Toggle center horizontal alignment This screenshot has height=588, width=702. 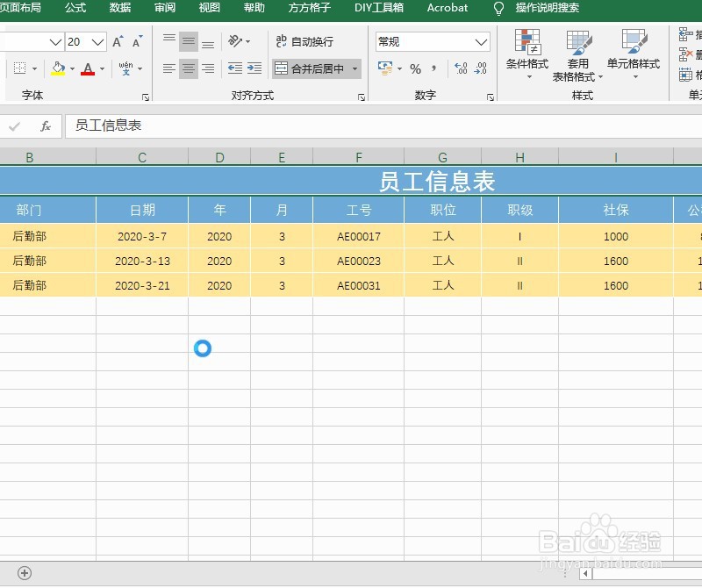point(188,68)
